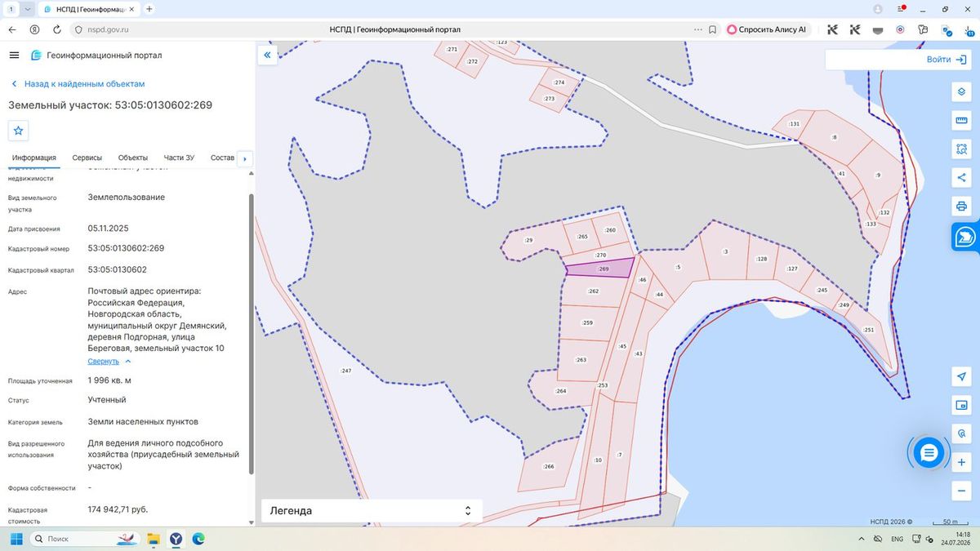Select the НСПД browser tab
This screenshot has height=551, width=980.
tap(88, 9)
